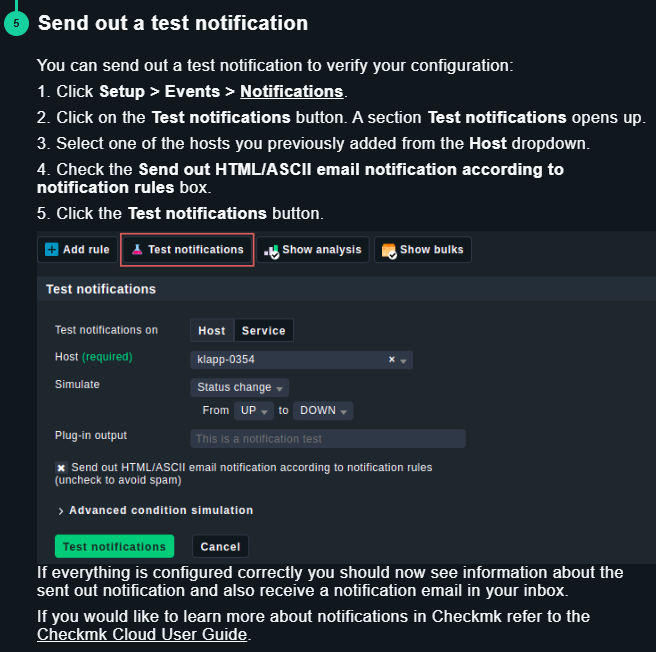Viewport: 656px width, 652px height.
Task: Click the flask icon on Test notifications
Action: coord(138,250)
